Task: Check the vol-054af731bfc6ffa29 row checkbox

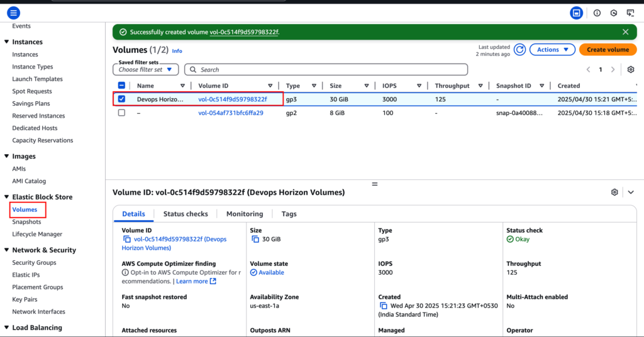Action: 121,113
